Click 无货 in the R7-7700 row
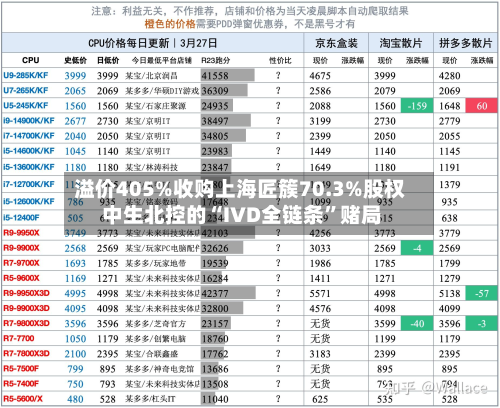500x408 pixels. tap(320, 339)
